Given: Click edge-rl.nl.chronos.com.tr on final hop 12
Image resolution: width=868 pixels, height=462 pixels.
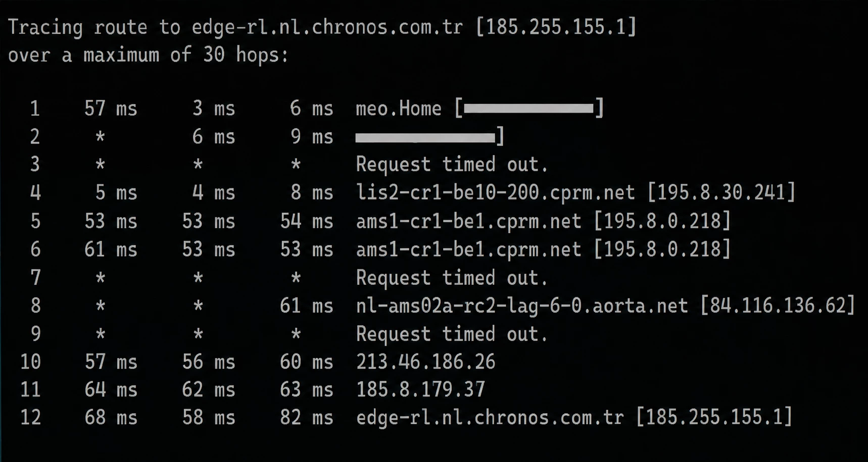Looking at the screenshot, I should 490,418.
